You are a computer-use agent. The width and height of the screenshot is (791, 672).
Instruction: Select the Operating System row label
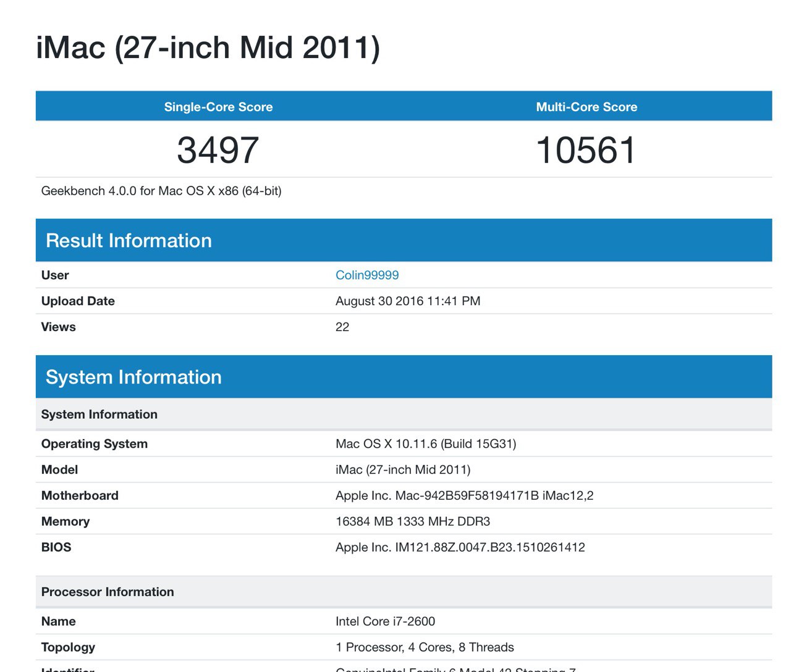click(95, 444)
